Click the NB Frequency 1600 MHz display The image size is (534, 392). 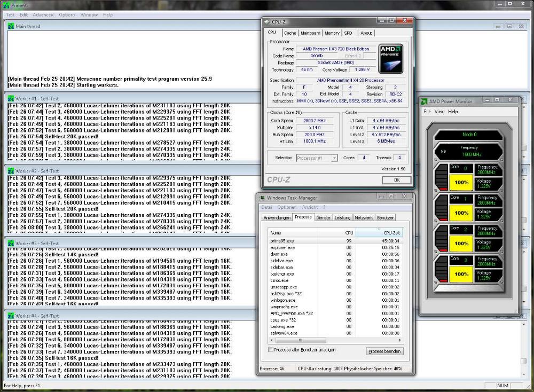[x=469, y=152]
